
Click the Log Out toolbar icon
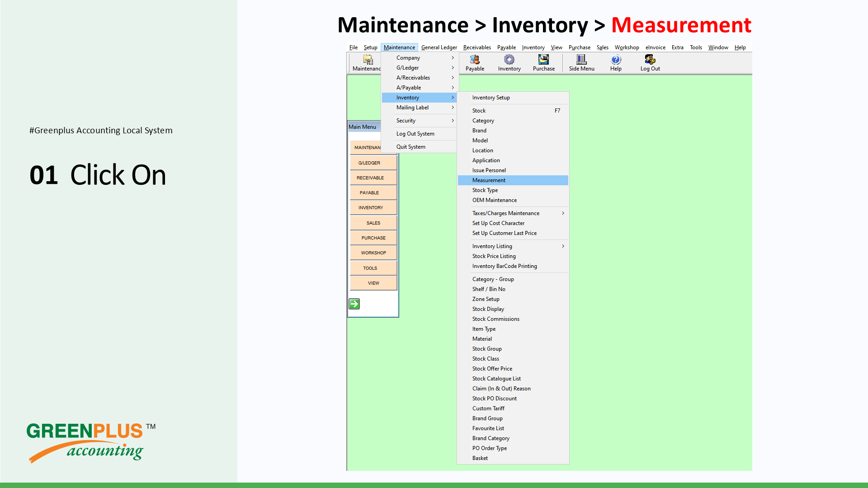[x=650, y=63]
